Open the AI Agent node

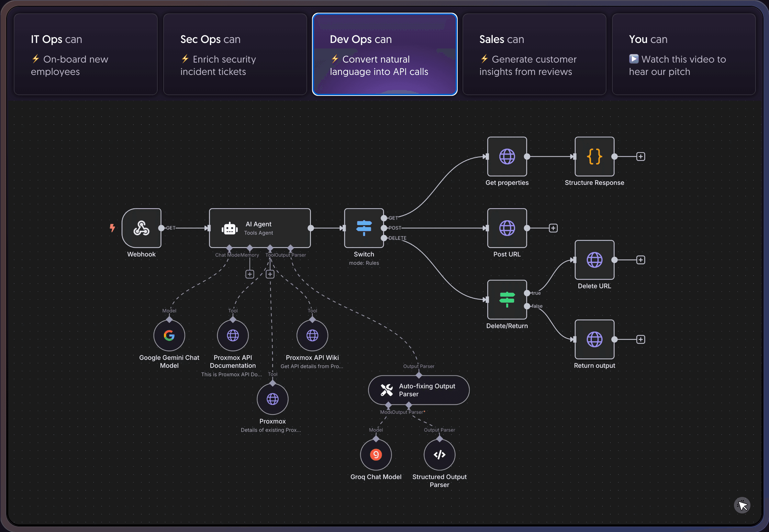[x=260, y=228]
